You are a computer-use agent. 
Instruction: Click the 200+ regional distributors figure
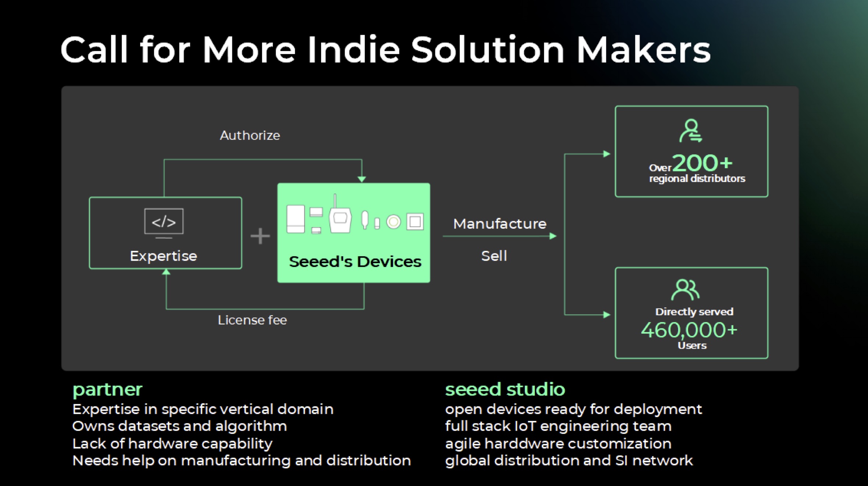702,163
